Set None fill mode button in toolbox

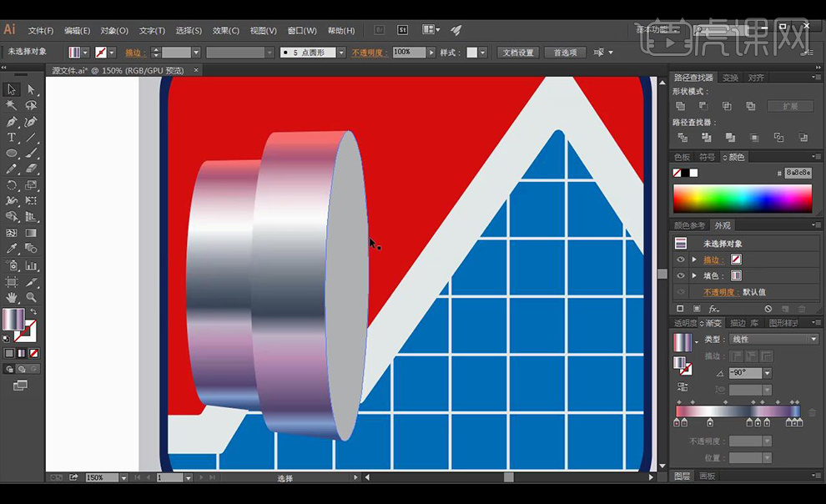pyautogui.click(x=33, y=353)
